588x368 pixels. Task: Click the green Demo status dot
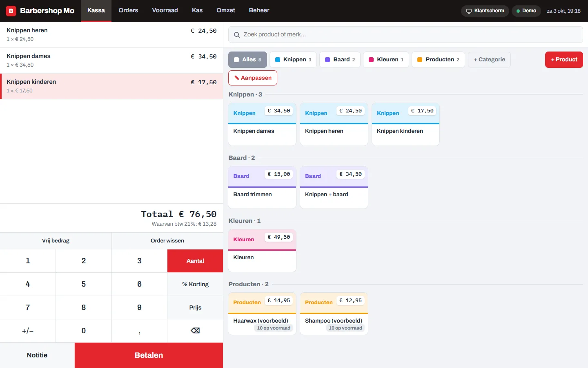[518, 11]
